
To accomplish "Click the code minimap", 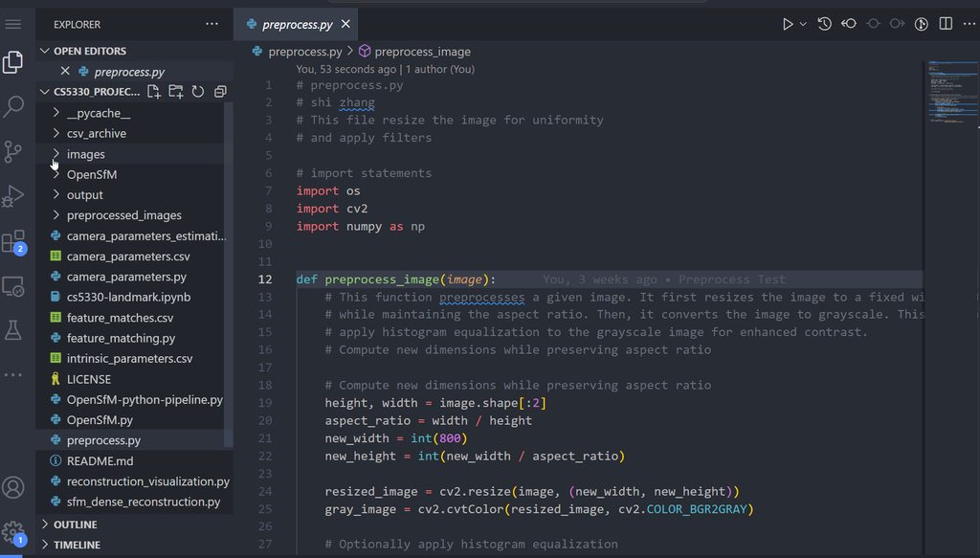I will (x=952, y=94).
